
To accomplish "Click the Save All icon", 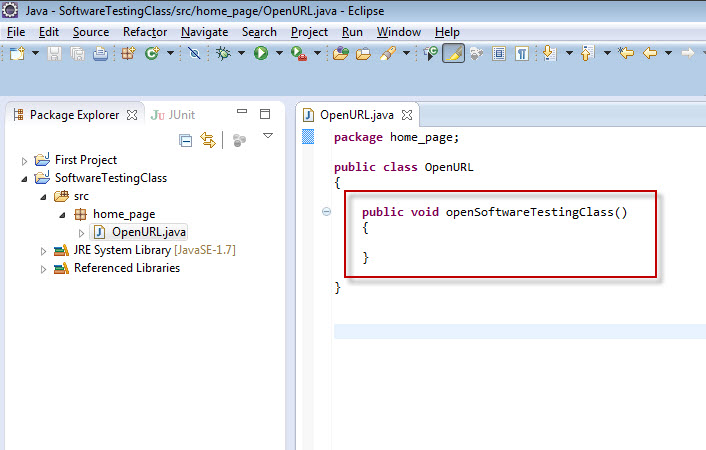I will tap(77, 54).
